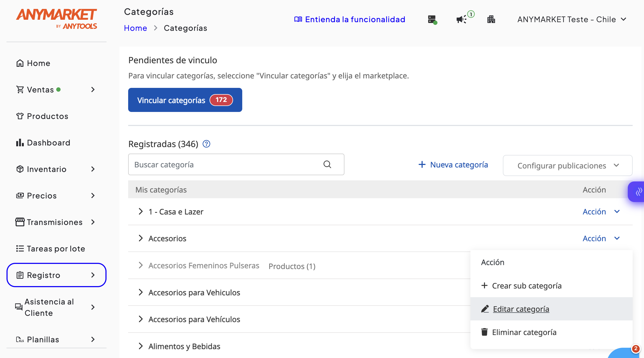644x358 pixels.
Task: Open Acción dropdown for Casa e Lazer row
Action: pyautogui.click(x=601, y=212)
